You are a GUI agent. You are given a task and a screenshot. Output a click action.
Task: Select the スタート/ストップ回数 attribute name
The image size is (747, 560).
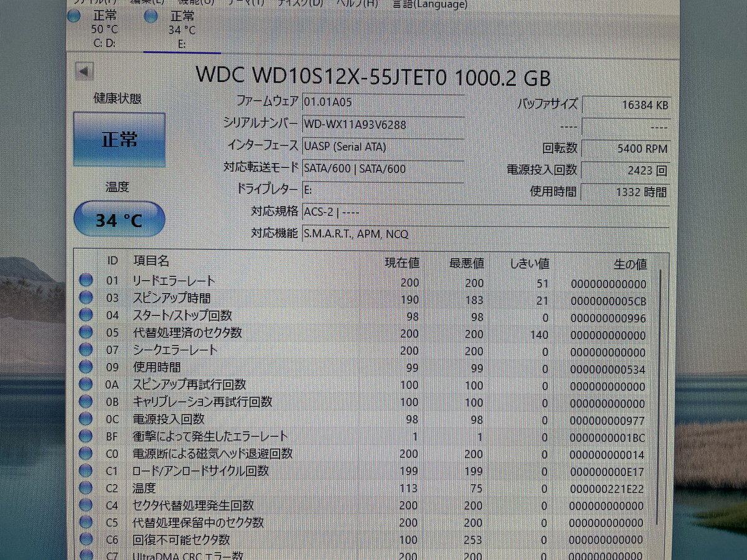[182, 315]
